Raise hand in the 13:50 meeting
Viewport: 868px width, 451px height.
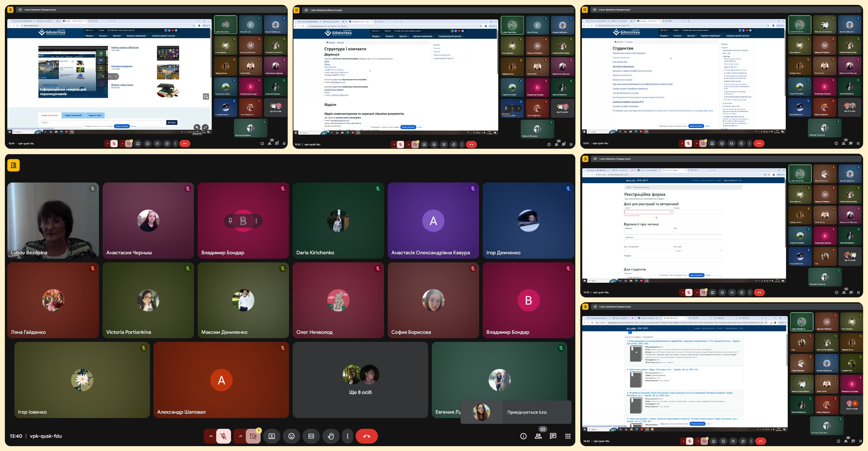tap(453, 144)
